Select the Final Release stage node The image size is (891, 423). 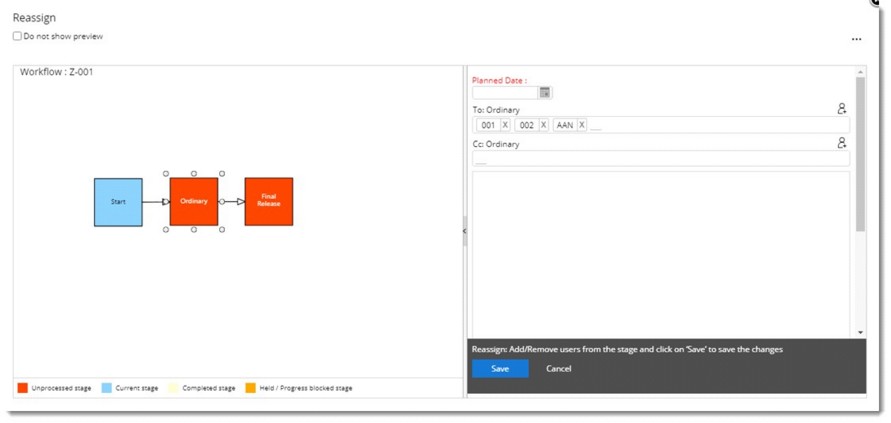268,201
